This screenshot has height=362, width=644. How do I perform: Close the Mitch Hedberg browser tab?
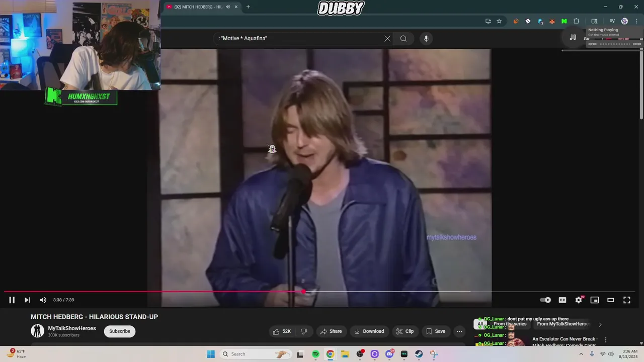click(x=236, y=7)
